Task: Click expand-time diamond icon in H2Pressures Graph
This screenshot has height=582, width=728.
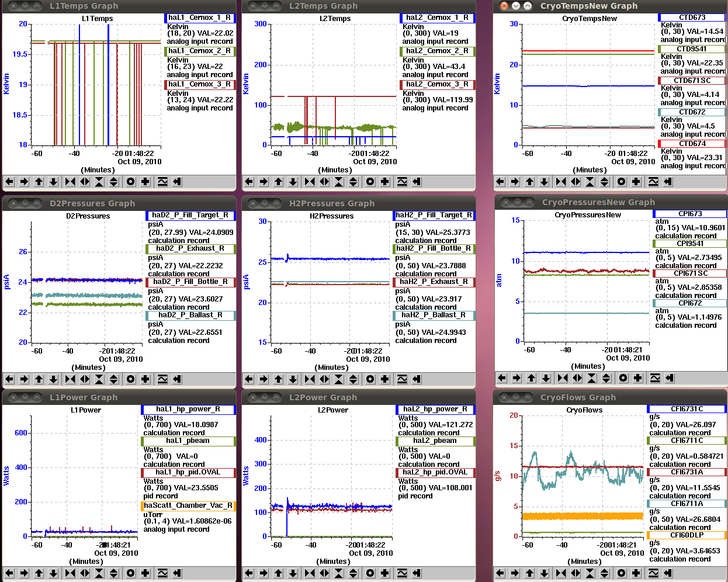Action: pyautogui.click(x=325, y=379)
